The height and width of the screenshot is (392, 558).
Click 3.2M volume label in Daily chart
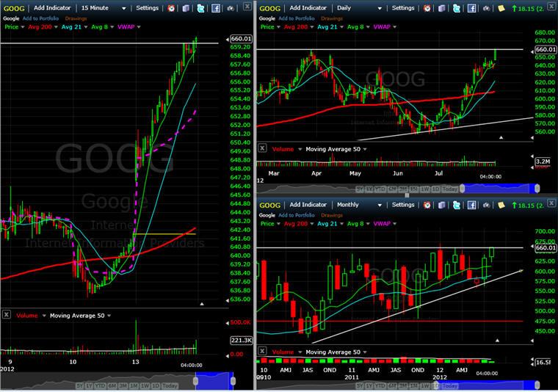click(543, 161)
